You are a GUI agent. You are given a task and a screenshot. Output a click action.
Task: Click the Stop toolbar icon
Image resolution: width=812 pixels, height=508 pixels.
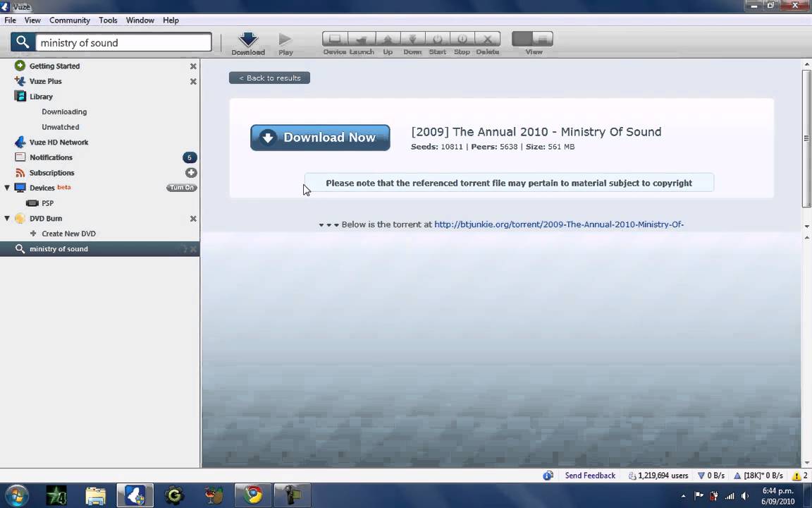(x=462, y=39)
